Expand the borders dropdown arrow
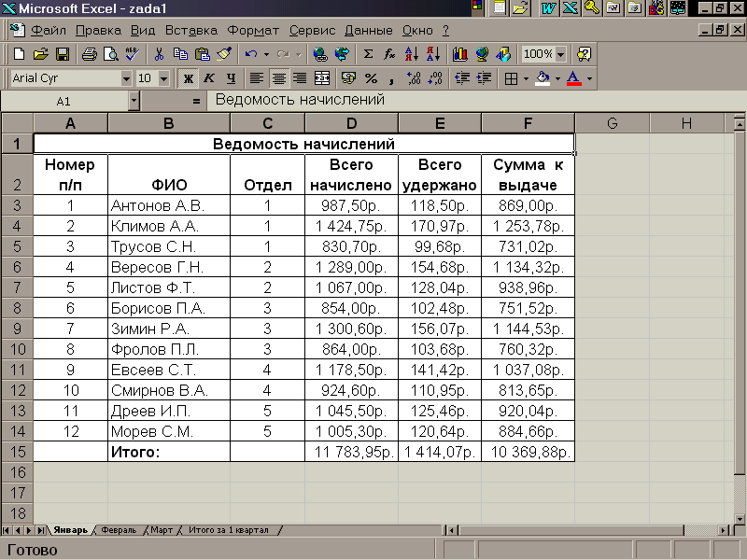Image resolution: width=747 pixels, height=560 pixels. [x=526, y=78]
